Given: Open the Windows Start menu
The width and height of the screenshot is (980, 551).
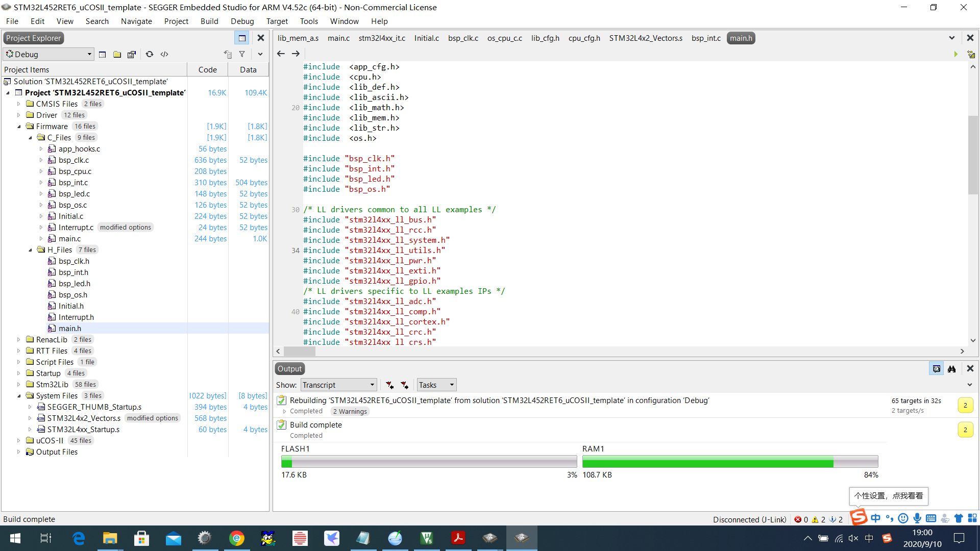Looking at the screenshot, I should point(15,538).
